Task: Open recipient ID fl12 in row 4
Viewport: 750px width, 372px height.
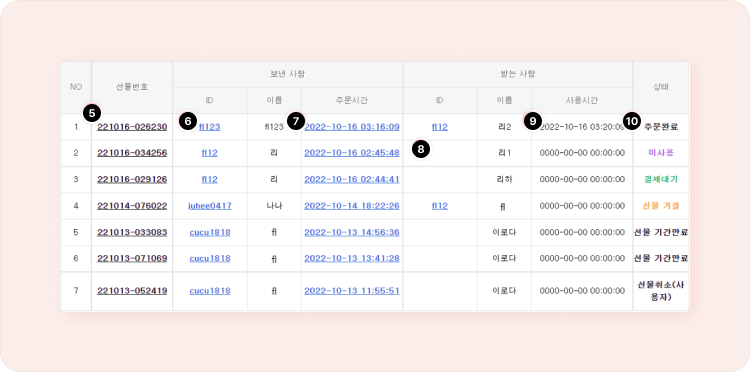Action: click(x=440, y=206)
